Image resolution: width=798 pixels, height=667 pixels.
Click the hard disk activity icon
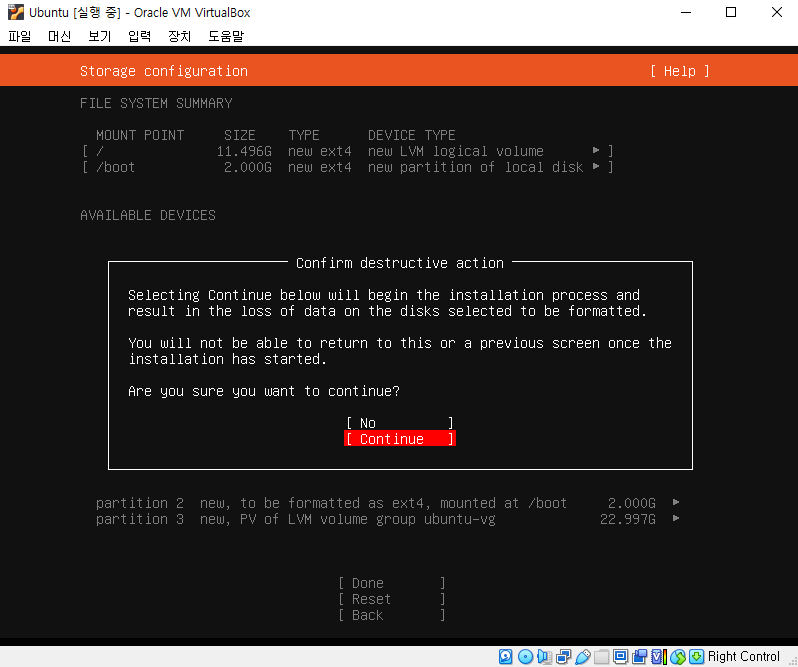pyautogui.click(x=505, y=656)
